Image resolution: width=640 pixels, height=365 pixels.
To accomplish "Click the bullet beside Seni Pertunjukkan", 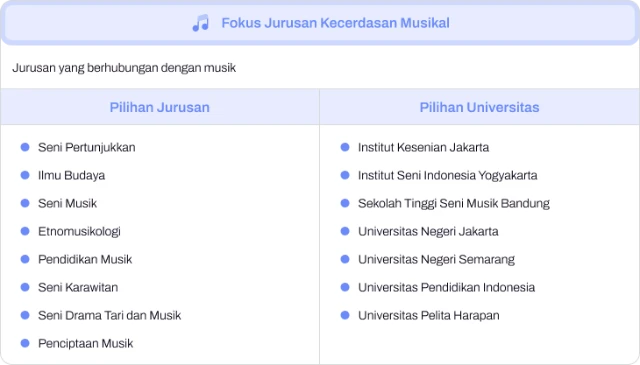I will click(x=25, y=147).
